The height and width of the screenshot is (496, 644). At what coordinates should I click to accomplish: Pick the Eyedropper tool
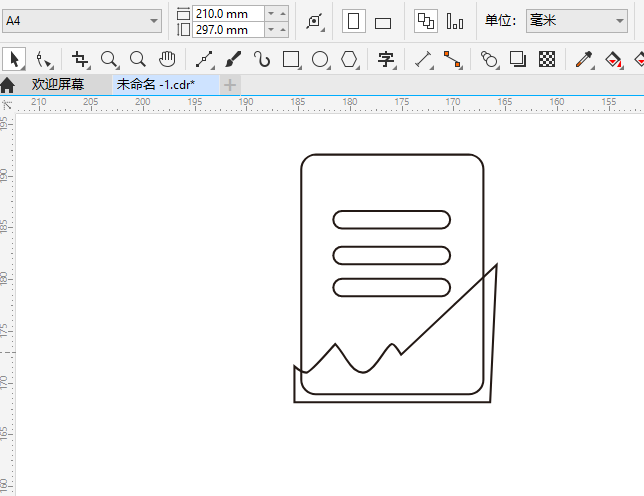pos(584,60)
